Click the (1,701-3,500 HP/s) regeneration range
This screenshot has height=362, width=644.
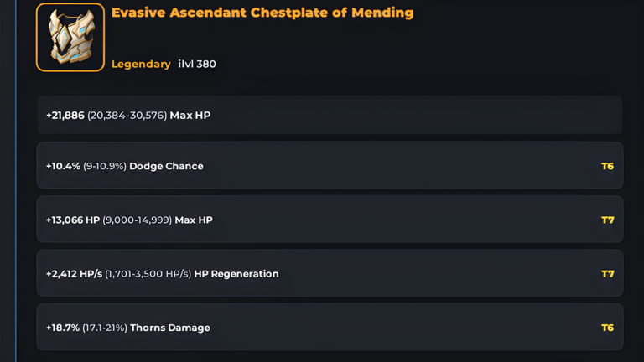click(148, 274)
